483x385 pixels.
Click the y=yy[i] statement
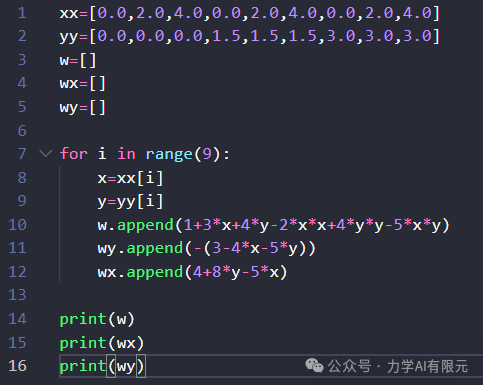pyautogui.click(x=130, y=201)
